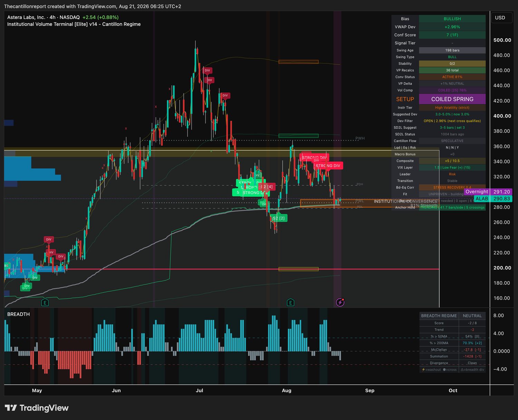Select the Breadth Regime NEUTRAL value
Image resolution: width=518 pixels, height=420 pixels.
(x=472, y=316)
